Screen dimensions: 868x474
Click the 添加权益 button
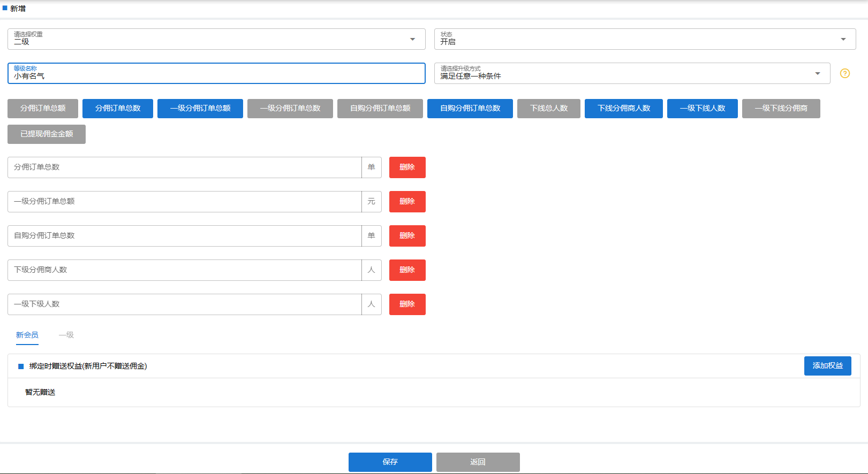click(x=828, y=366)
